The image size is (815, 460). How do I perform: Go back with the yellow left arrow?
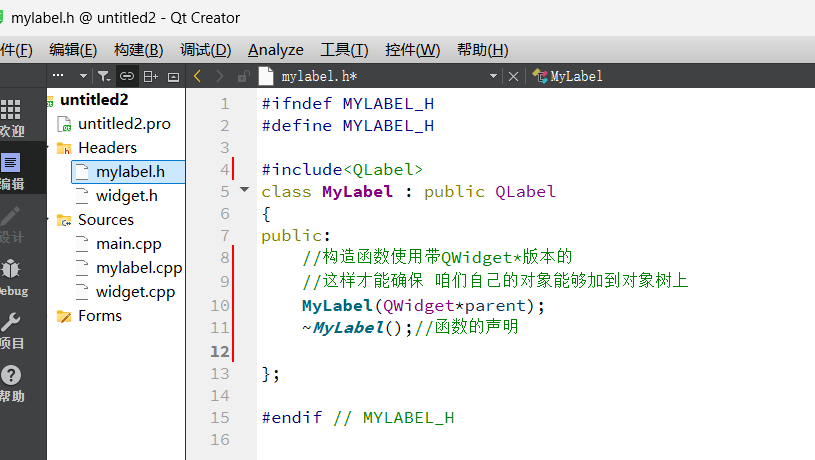(x=198, y=76)
